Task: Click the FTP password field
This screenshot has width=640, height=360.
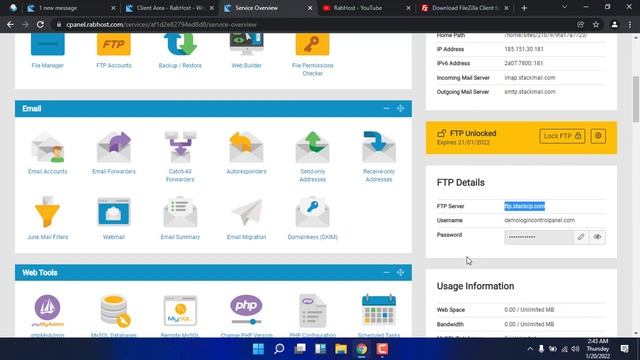Action: (538, 237)
